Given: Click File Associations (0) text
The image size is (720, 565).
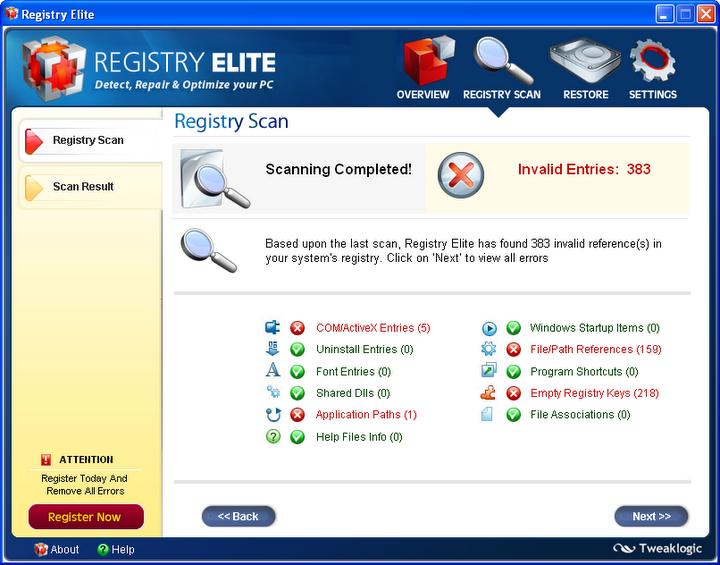Looking at the screenshot, I should tap(580, 415).
